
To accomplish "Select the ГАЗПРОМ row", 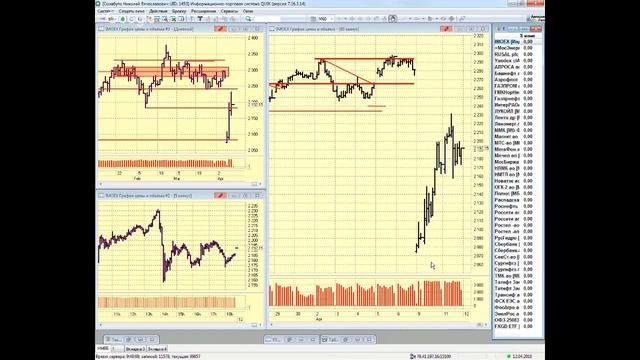I will pos(518,86).
